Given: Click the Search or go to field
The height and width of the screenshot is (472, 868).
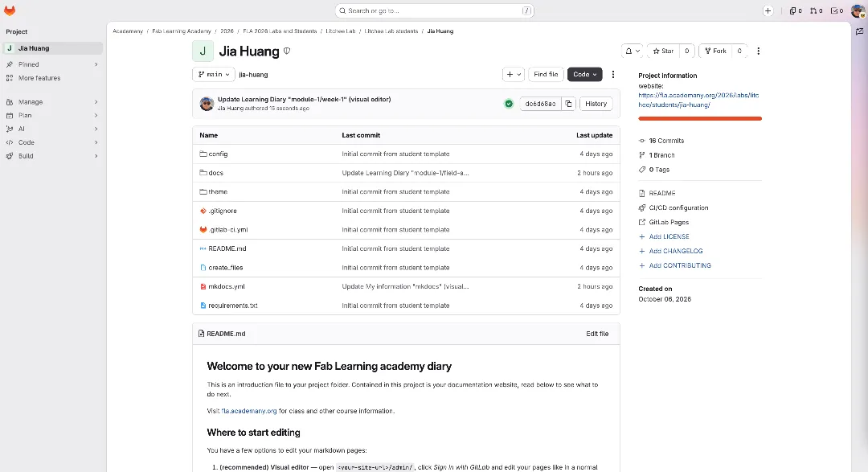Looking at the screenshot, I should (435, 10).
